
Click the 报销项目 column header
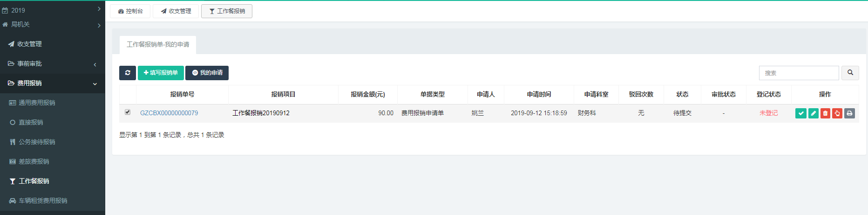pyautogui.click(x=283, y=94)
